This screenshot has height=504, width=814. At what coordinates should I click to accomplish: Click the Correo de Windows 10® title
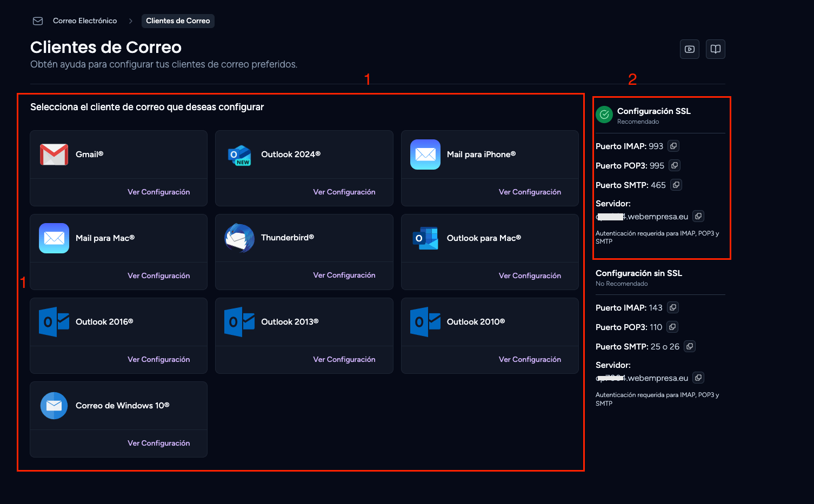[x=123, y=406]
